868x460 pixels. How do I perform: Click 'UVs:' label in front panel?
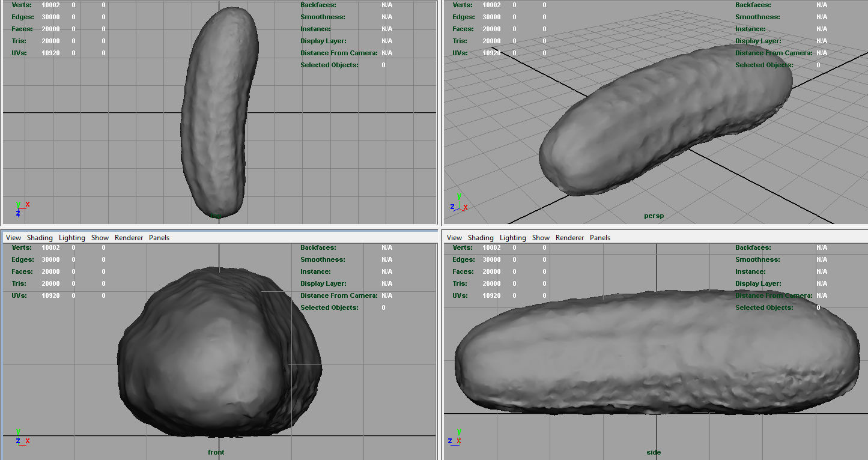(x=19, y=295)
